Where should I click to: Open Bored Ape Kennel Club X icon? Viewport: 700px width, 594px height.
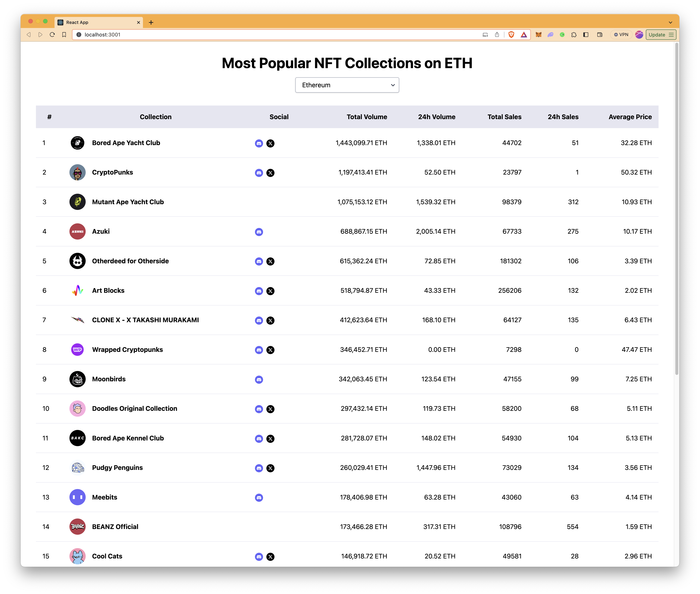point(270,439)
